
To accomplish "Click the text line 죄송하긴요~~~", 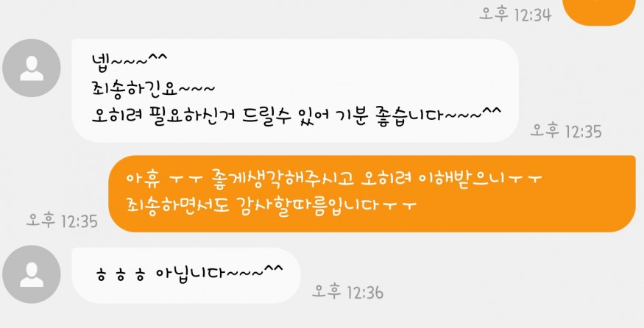I will (153, 88).
